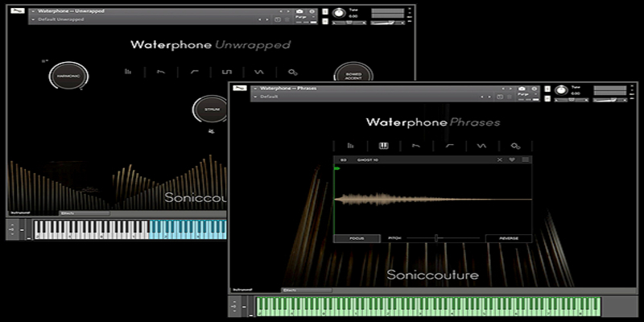The width and height of the screenshot is (644, 322).
Task: Play a green key on Phrases keyboard
Action: [428, 307]
